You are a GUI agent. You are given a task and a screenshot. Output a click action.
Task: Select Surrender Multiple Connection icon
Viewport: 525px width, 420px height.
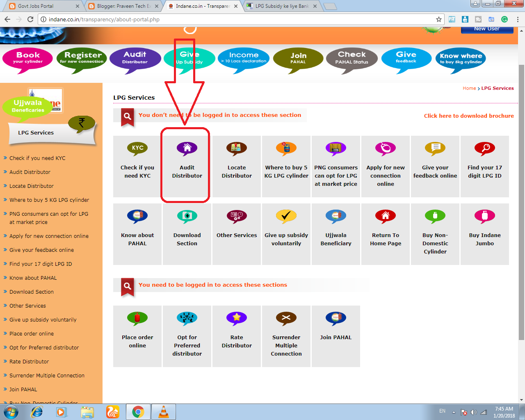click(286, 318)
